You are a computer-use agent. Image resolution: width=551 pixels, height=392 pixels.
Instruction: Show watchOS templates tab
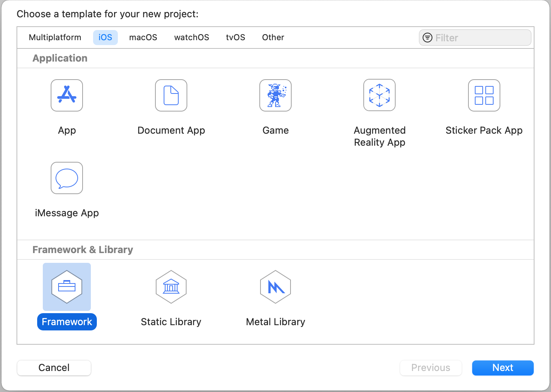click(x=191, y=38)
